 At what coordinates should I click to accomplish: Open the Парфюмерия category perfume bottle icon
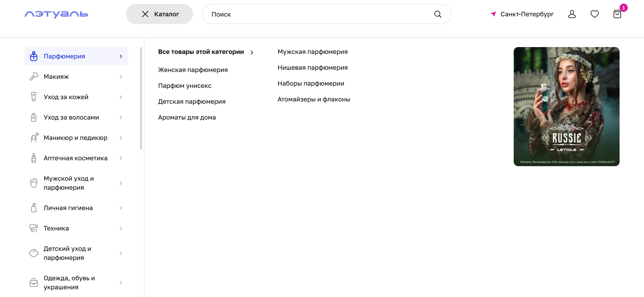point(34,56)
